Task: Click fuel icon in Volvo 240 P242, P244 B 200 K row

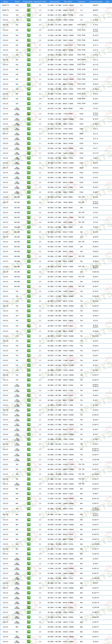Action: 29,40
